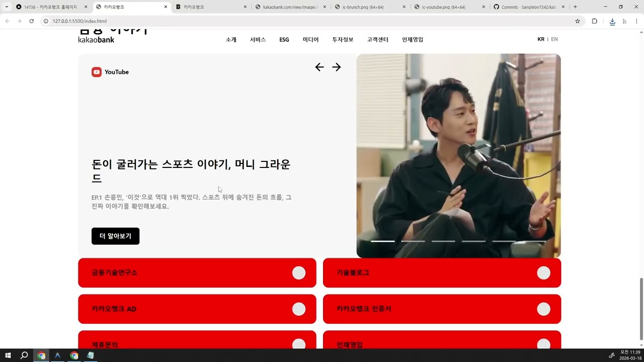Select the third carousel progress bar
Viewport: 644px width, 362px height.
443,241
